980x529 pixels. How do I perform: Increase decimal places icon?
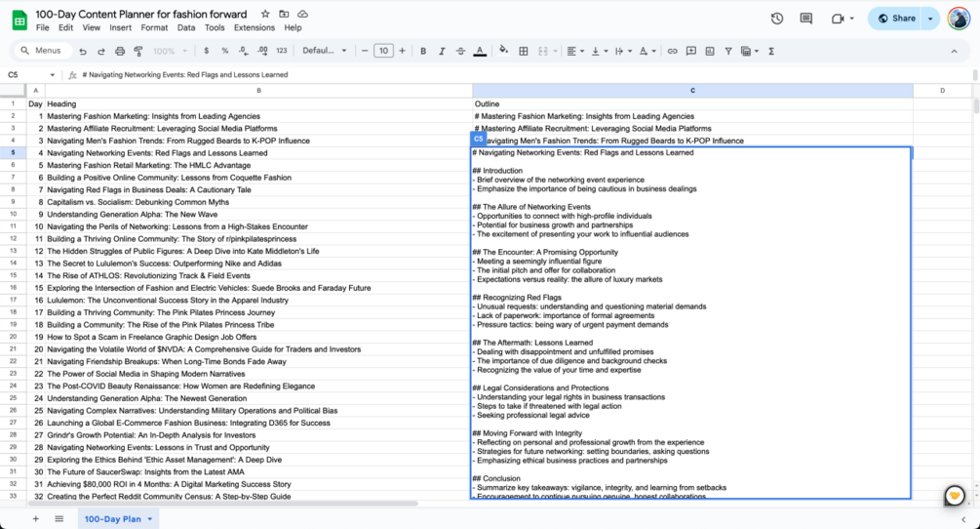click(x=262, y=51)
